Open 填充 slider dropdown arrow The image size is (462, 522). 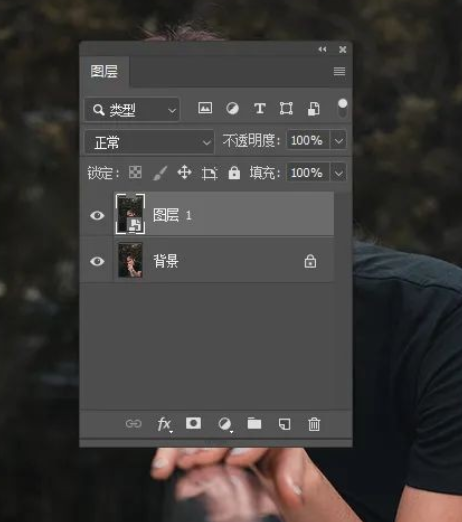pos(338,173)
